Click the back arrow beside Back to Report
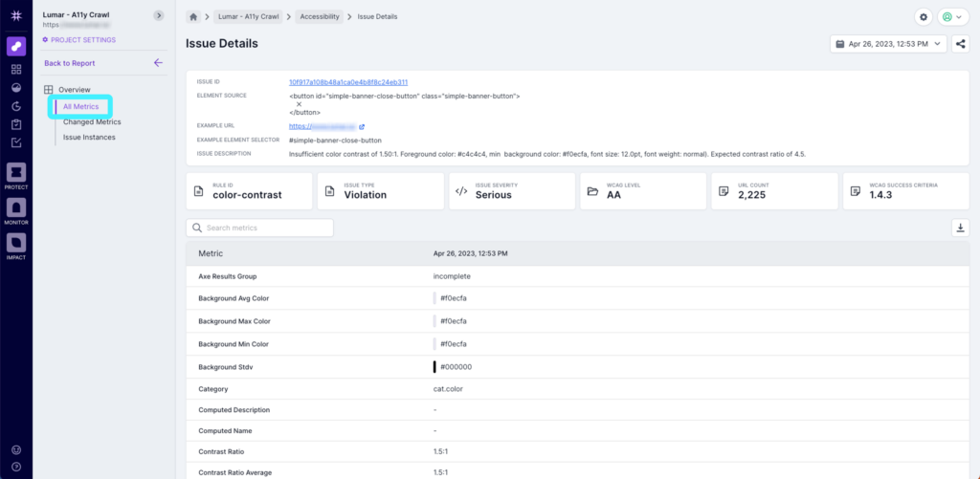 click(158, 63)
